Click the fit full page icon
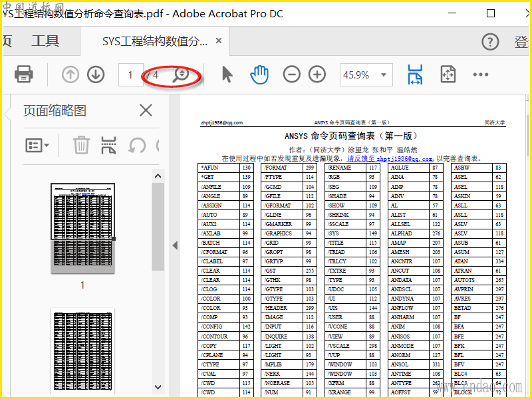532x399 pixels. pos(448,74)
